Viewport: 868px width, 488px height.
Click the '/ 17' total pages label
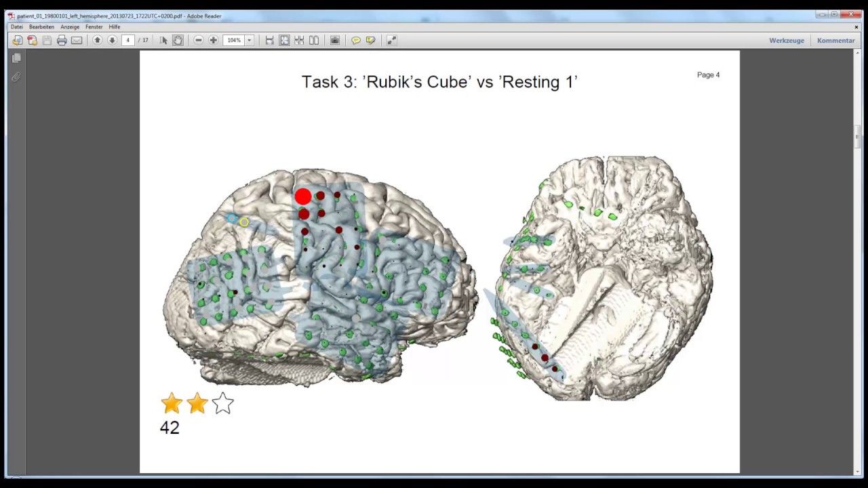tap(143, 41)
